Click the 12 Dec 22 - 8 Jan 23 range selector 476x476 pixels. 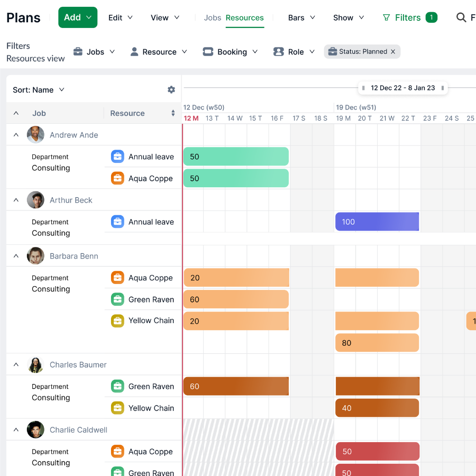coord(402,88)
